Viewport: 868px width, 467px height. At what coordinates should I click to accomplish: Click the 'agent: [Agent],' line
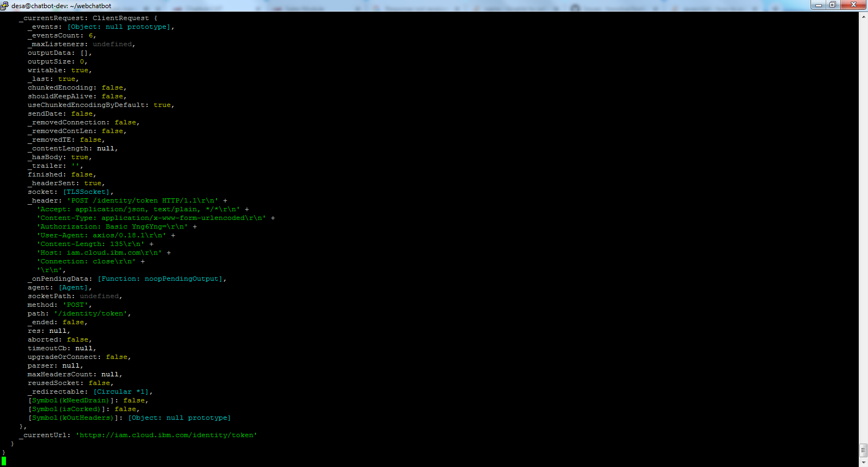click(x=60, y=287)
